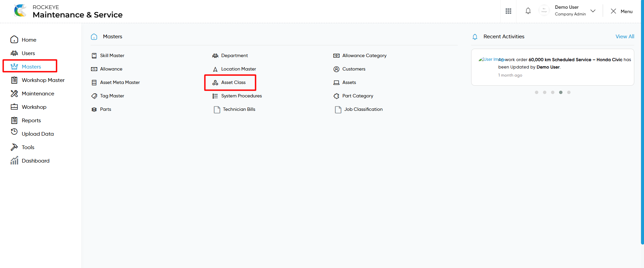Image resolution: width=644 pixels, height=268 pixels.
Task: Switch to the first activity carousel dot
Action: point(537,92)
